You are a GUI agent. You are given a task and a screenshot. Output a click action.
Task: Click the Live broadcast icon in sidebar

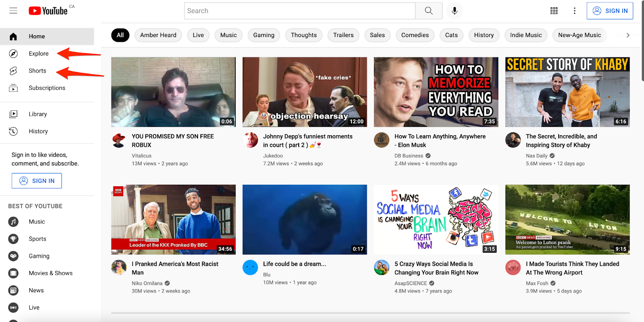pos(13,308)
